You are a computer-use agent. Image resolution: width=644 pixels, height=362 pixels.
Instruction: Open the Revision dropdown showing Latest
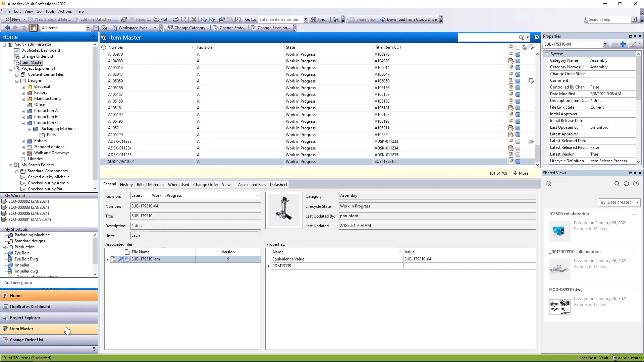258,195
